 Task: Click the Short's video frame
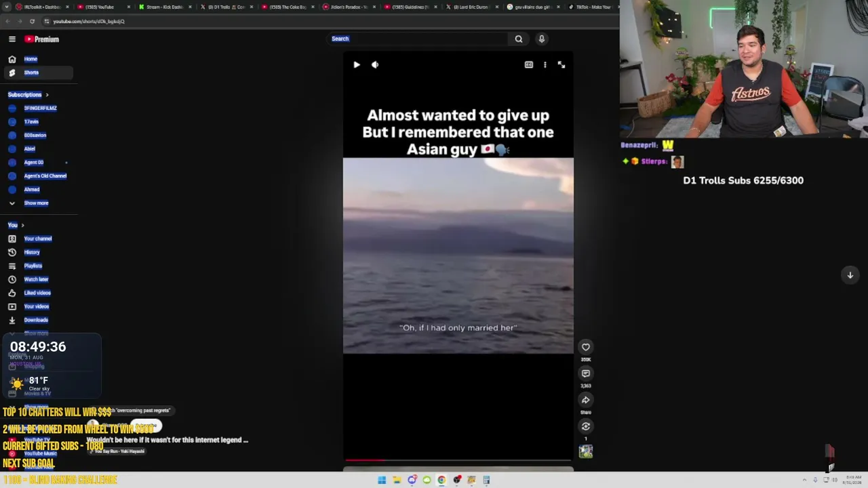(x=458, y=256)
